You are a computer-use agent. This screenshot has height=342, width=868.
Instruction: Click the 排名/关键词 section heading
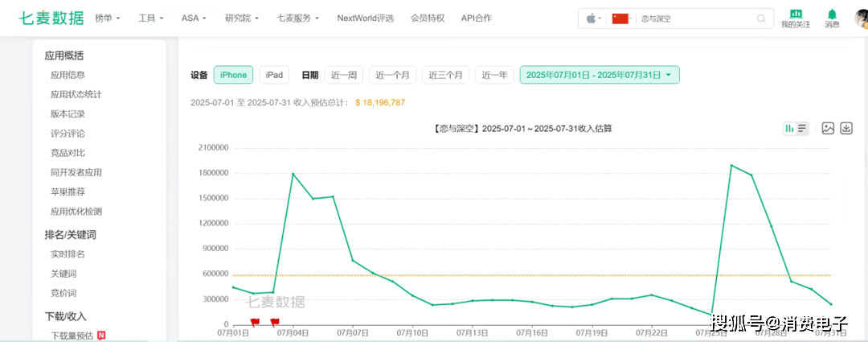coord(70,234)
